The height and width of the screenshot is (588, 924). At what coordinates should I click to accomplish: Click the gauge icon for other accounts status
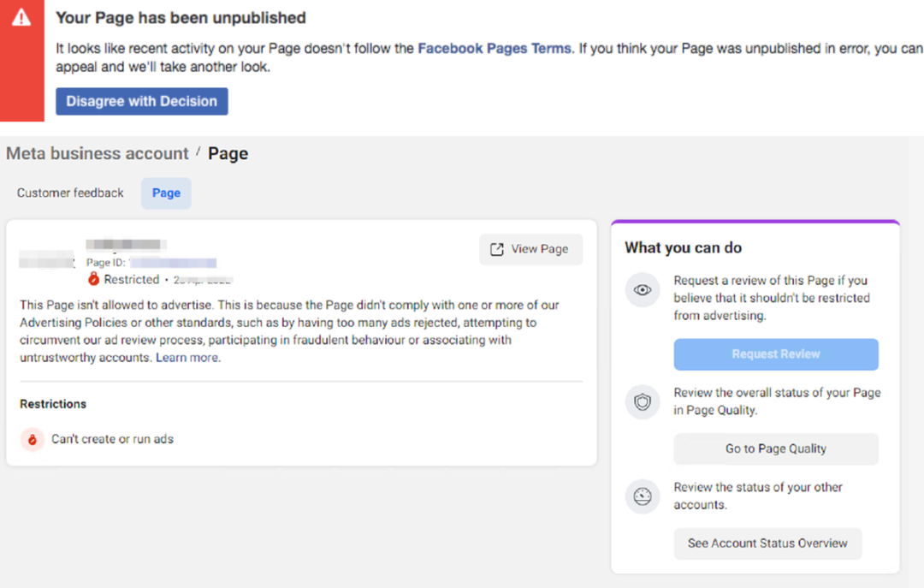[x=643, y=496]
